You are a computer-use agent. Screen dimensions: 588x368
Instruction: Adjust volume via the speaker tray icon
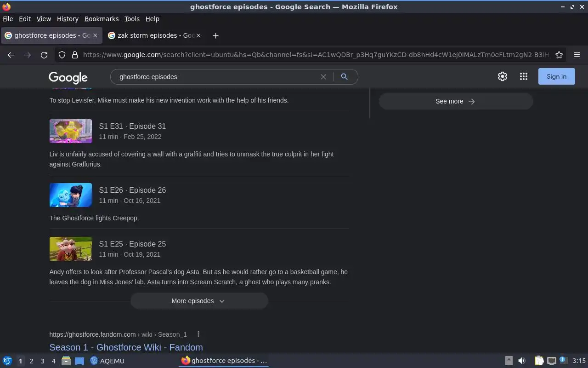(521, 361)
